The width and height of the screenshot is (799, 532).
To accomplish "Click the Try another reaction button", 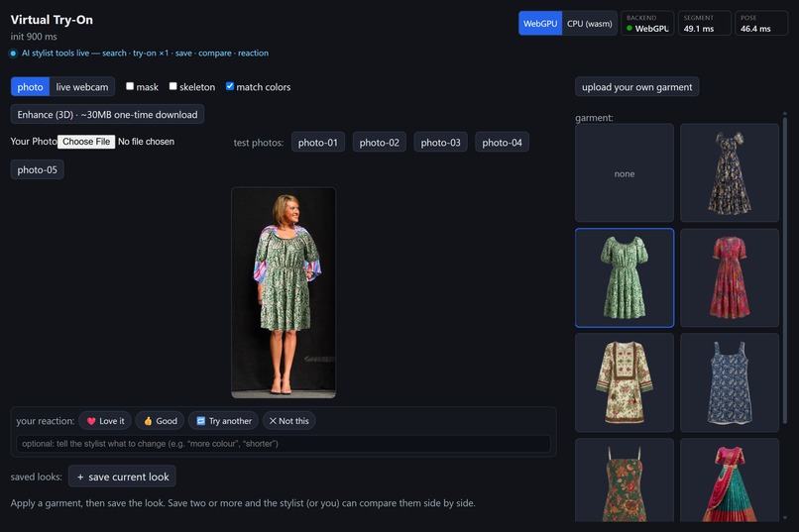I will (x=223, y=420).
